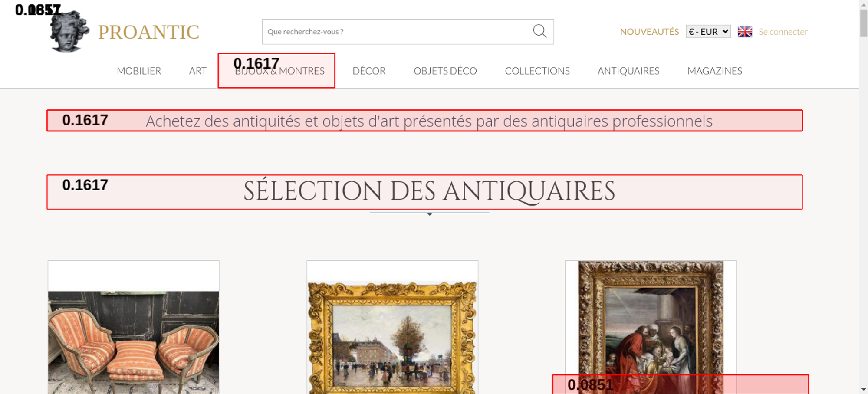Screen dimensions: 868x394
Task: Click the UK flag language icon
Action: pos(745,32)
